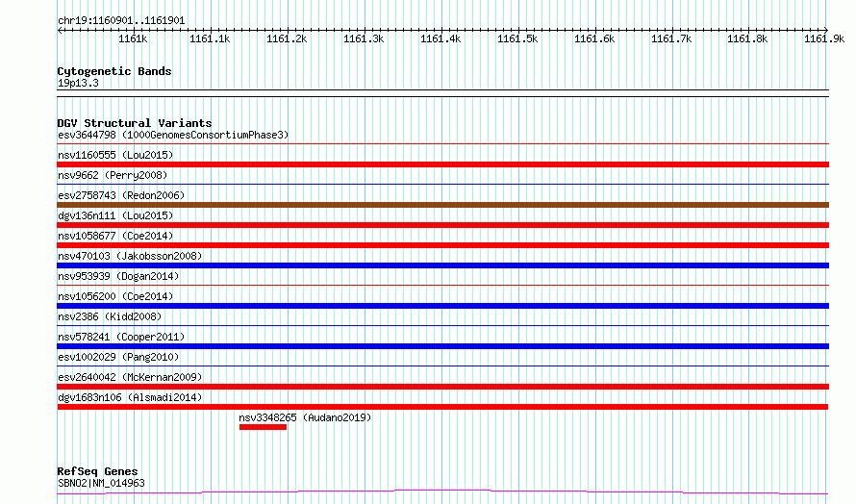Click the red dgv136n111 variant bar
Image resolution: width=856 pixels, height=504 pixels.
pyautogui.click(x=442, y=225)
